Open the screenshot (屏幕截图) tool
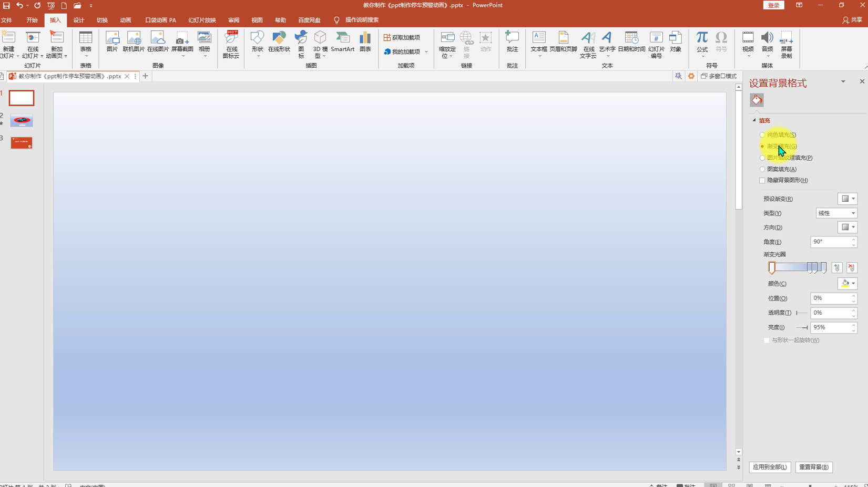 (x=182, y=44)
